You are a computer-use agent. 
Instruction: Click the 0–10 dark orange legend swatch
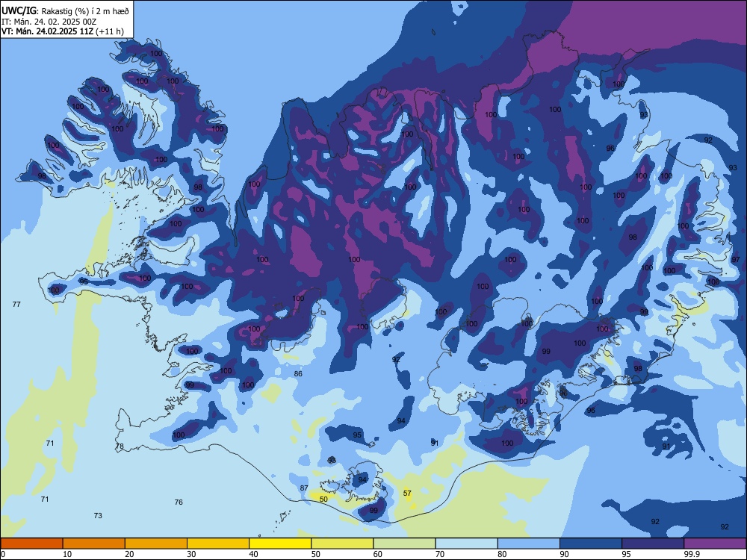point(31,544)
